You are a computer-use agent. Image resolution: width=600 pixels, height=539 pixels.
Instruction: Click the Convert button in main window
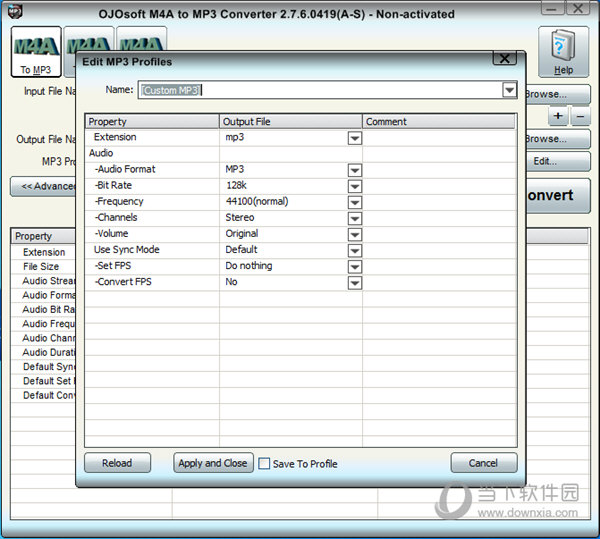[x=558, y=195]
